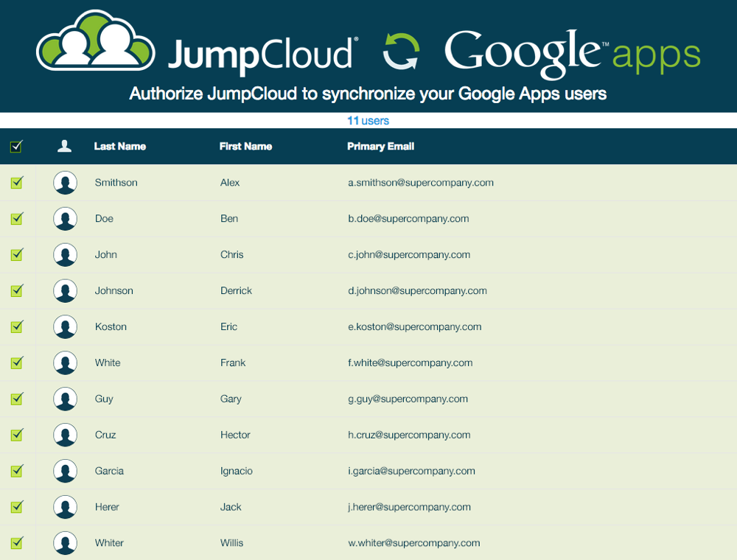Select the last name Herer cell
737x560 pixels.
pyautogui.click(x=107, y=507)
